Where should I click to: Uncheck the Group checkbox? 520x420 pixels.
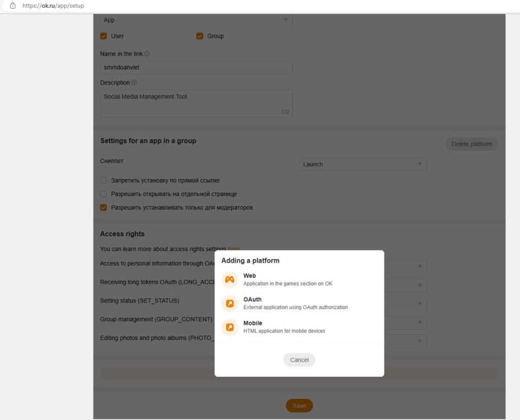(200, 36)
